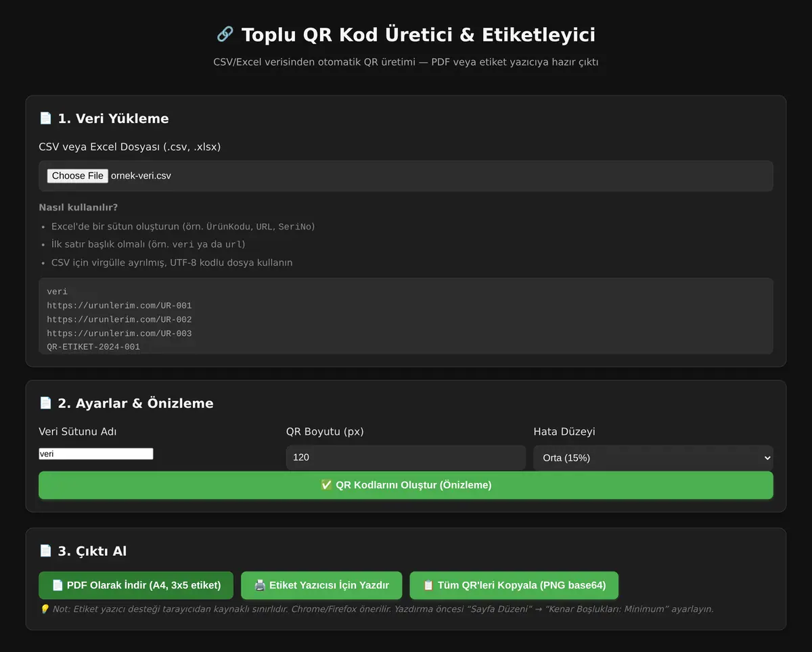Click the link emoji icon beside the title

225,34
